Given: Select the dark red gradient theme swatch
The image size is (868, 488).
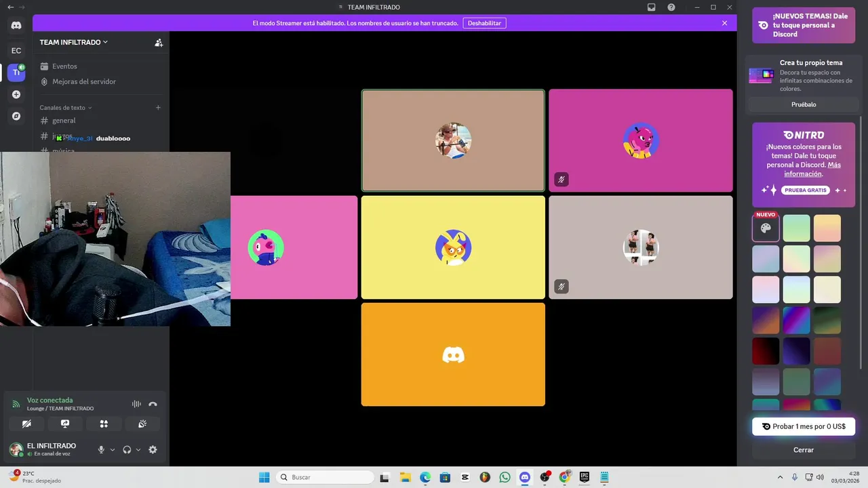Looking at the screenshot, I should [x=766, y=351].
